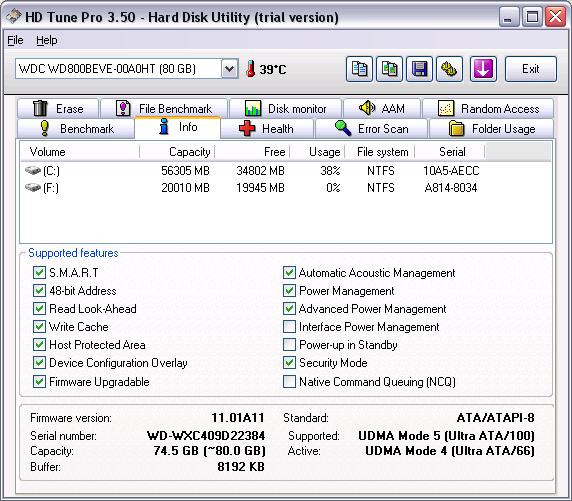This screenshot has height=501, width=572.
Task: Toggle the Power Management checkbox
Action: (x=289, y=290)
